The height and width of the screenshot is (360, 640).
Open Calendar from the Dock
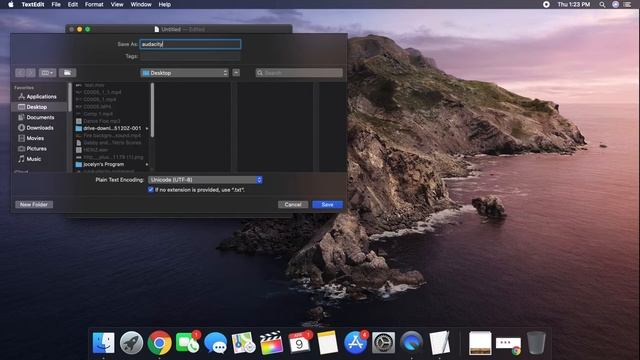pos(299,342)
